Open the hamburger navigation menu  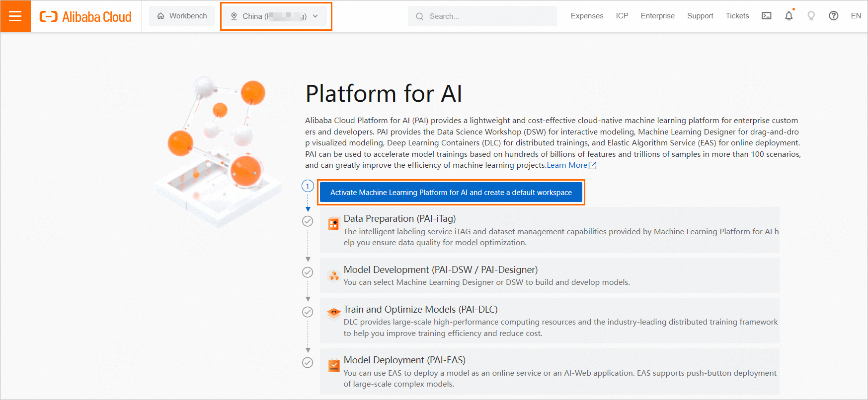tap(15, 16)
